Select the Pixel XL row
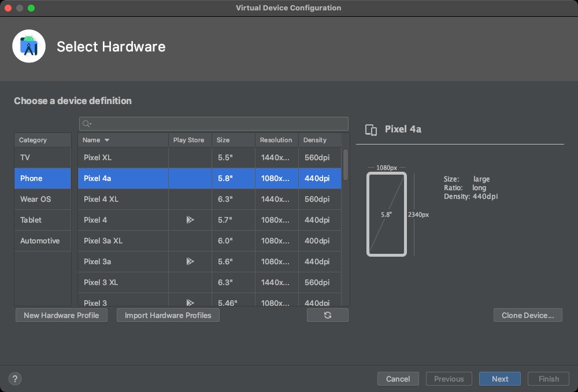The width and height of the screenshot is (578, 392). tap(210, 157)
